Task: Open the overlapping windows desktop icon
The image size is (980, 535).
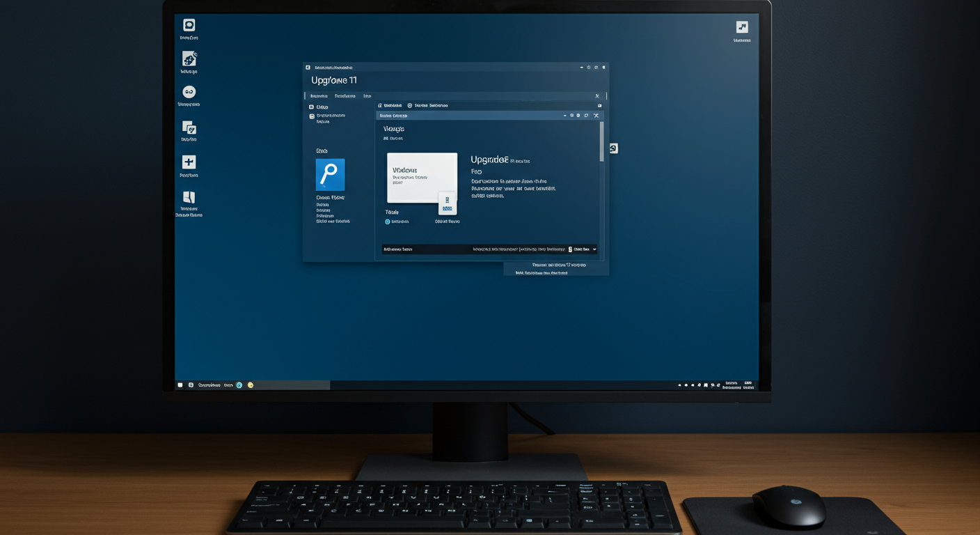Action: pos(189,127)
